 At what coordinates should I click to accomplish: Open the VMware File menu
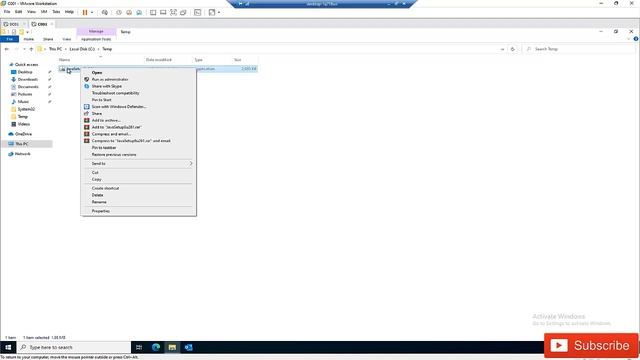pos(7,12)
